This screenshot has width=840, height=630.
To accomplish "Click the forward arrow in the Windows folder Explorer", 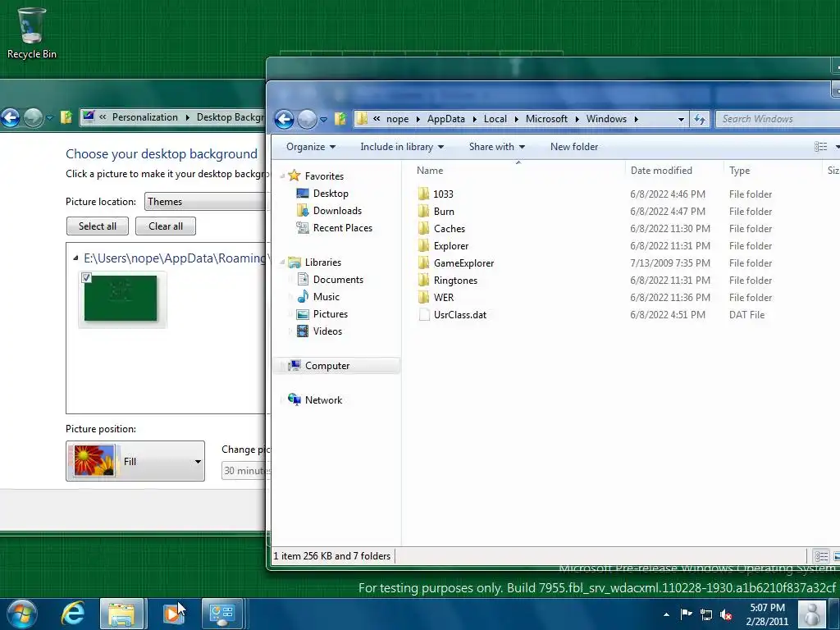I will [307, 119].
